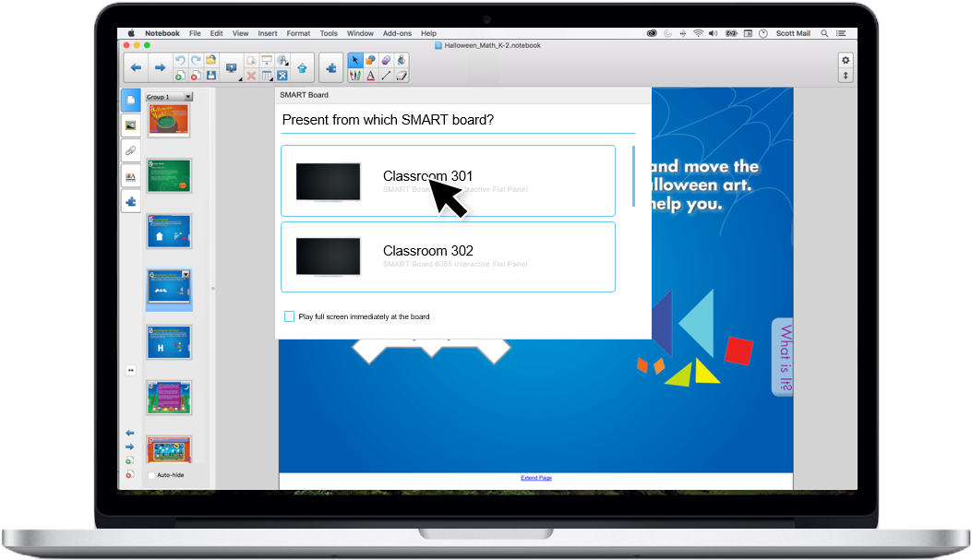Choose Classroom 302 SMART board
Screen dimensions: 972x560
[448, 256]
